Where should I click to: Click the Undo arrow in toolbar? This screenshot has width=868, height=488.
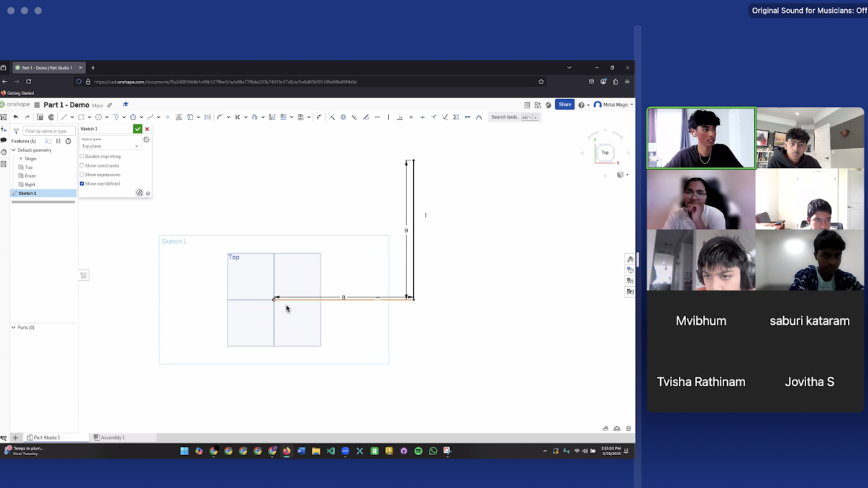pyautogui.click(x=16, y=117)
